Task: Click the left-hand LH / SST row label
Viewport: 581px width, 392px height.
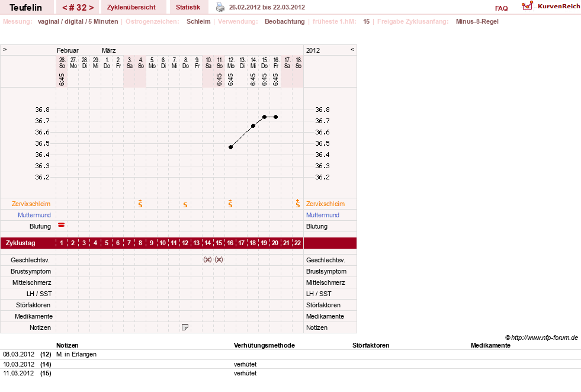Action: [x=39, y=294]
